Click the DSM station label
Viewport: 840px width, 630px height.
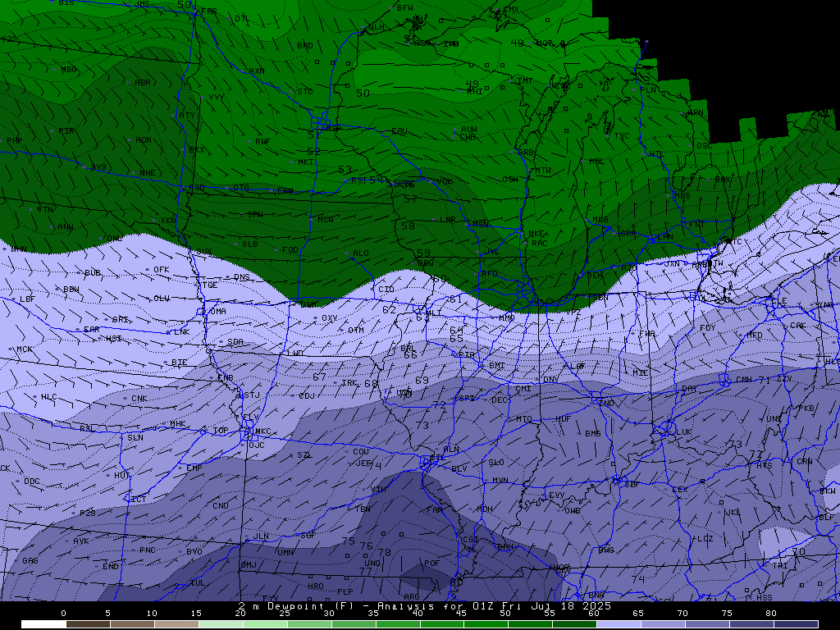(308, 305)
